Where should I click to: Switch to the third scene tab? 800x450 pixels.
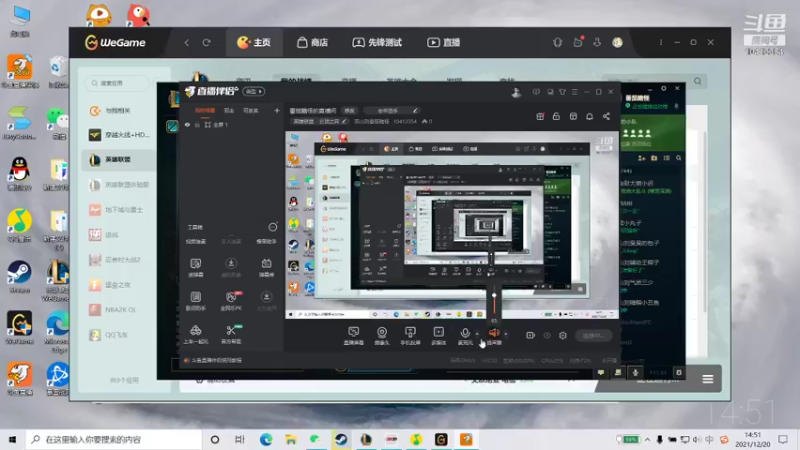tap(251, 110)
